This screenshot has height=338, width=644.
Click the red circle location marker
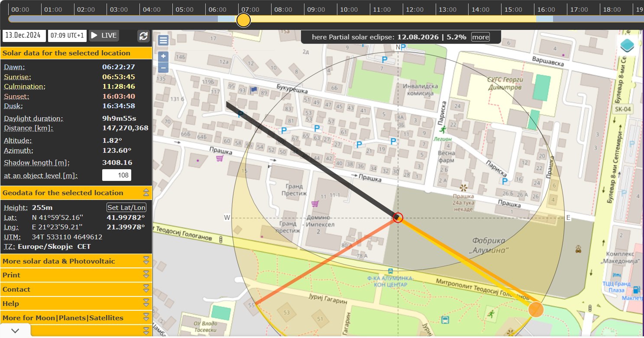(398, 218)
